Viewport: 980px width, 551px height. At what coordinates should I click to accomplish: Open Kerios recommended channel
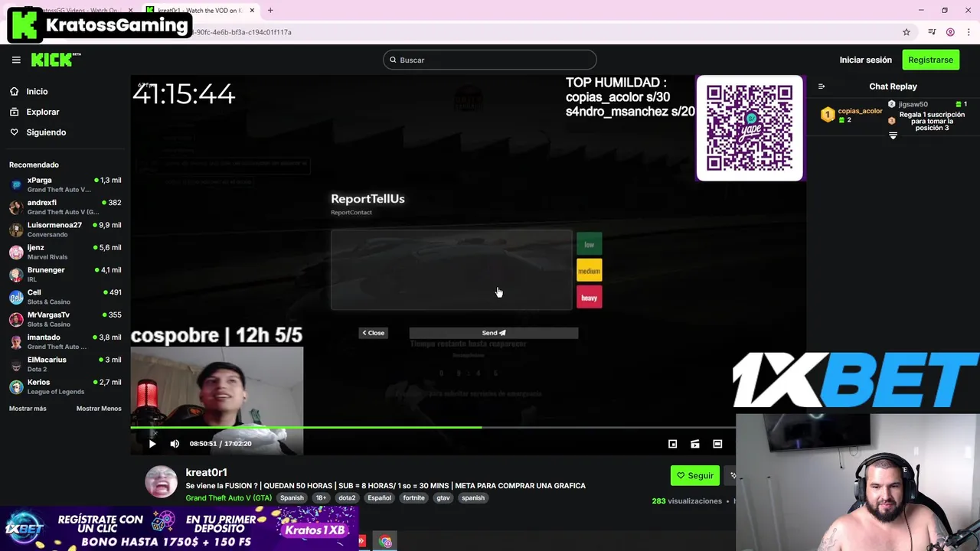click(x=65, y=386)
